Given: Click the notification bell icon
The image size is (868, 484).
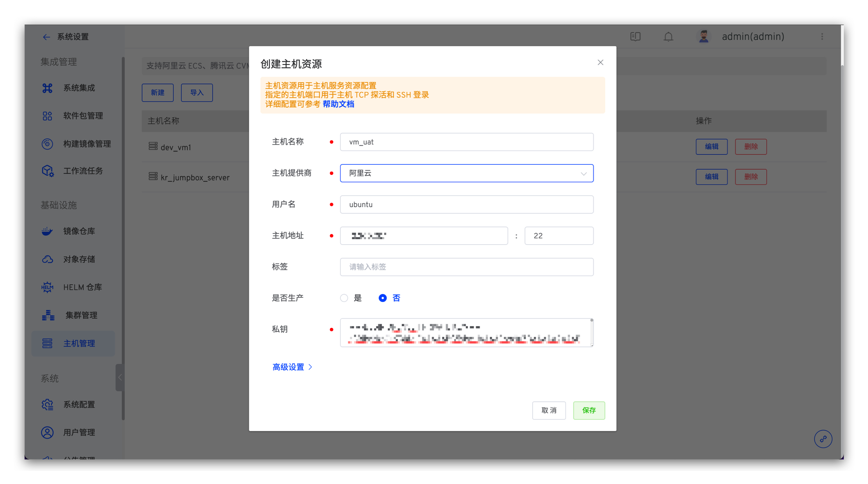Looking at the screenshot, I should tap(668, 36).
